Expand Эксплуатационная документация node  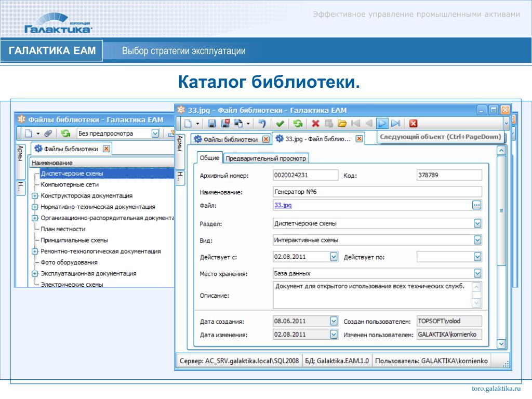pos(35,273)
